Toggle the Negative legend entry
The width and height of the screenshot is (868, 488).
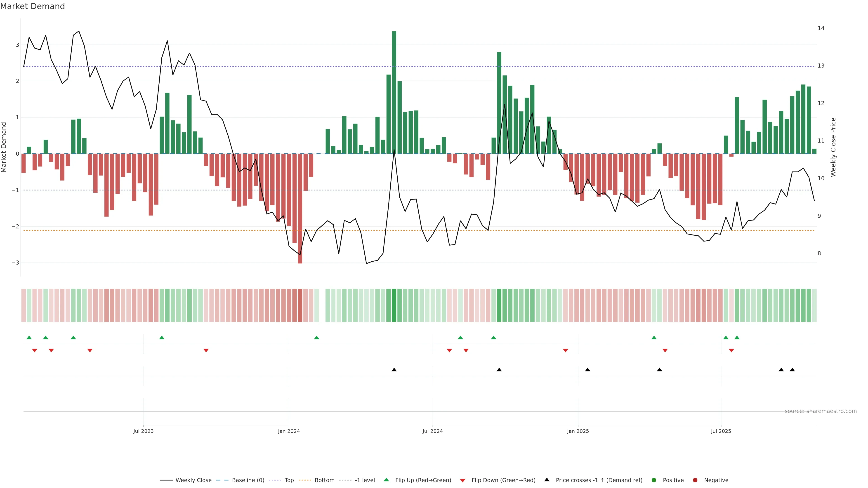pos(716,480)
